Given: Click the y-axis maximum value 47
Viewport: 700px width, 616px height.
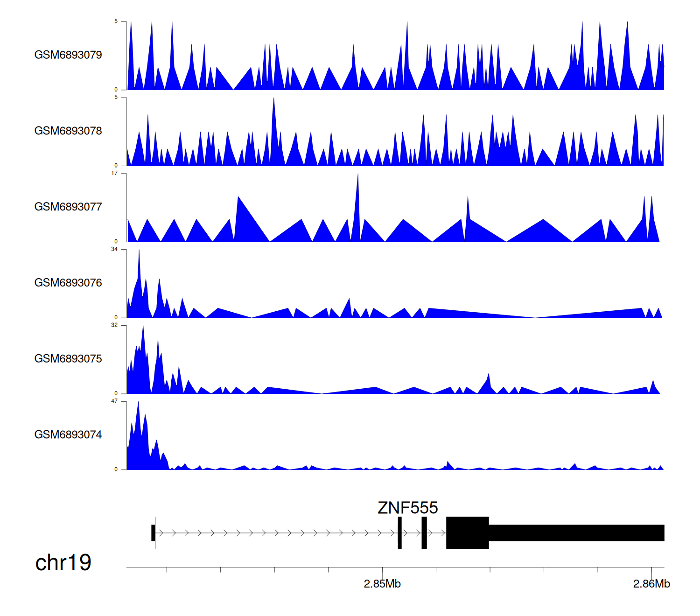Looking at the screenshot, I should [x=114, y=401].
